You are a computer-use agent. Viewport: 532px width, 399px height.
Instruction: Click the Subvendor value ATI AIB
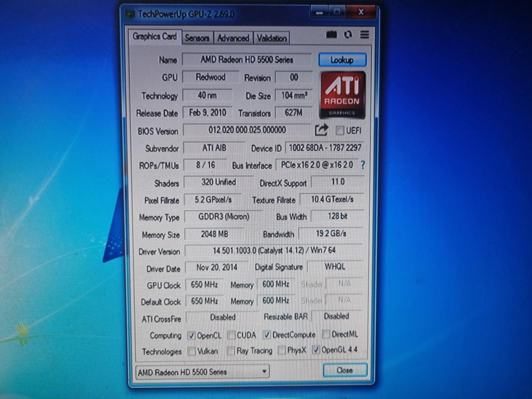pos(214,148)
